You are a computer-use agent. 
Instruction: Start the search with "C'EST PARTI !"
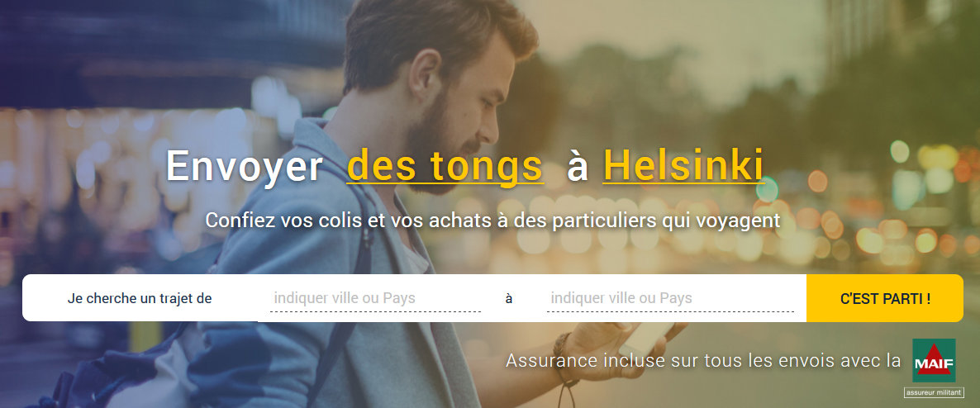884,298
